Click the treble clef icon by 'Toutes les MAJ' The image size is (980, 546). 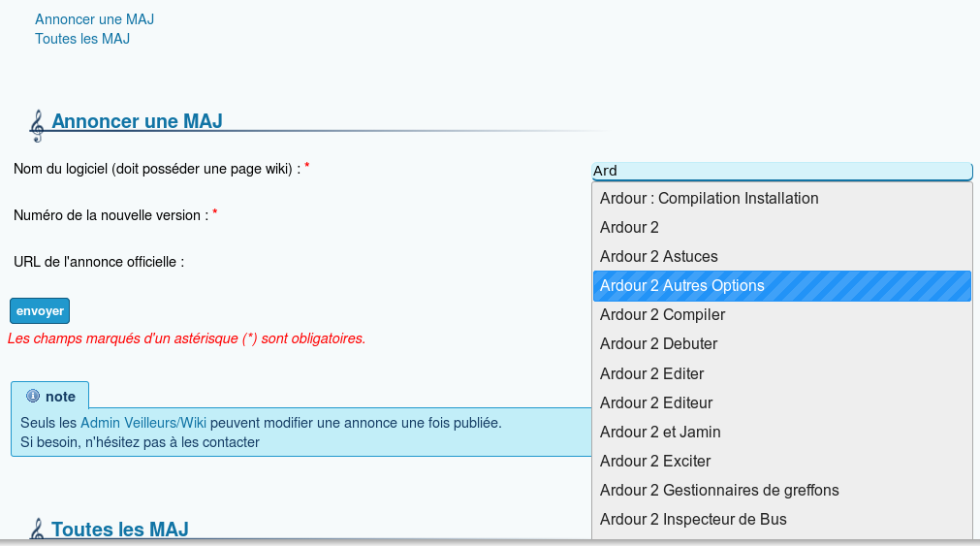[37, 530]
